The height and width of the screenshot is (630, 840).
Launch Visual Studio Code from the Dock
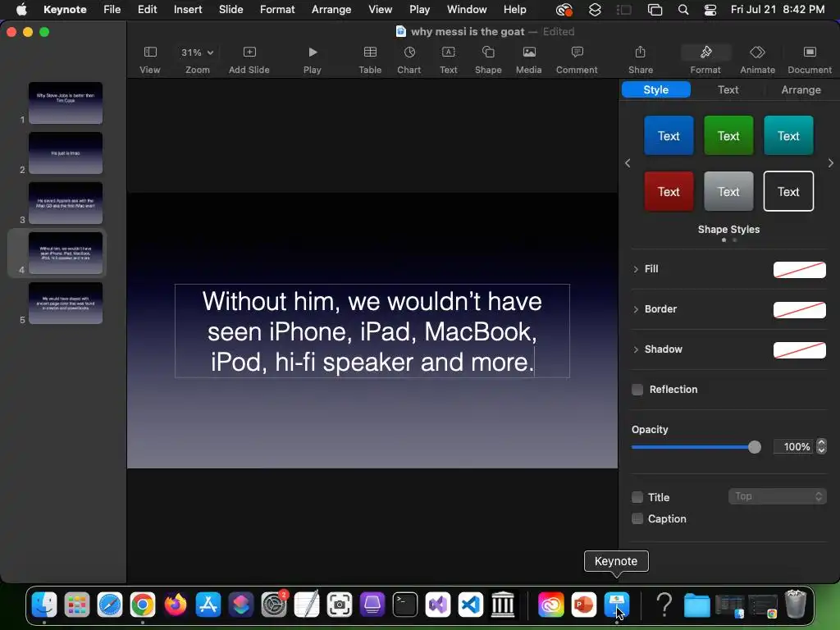tap(470, 605)
